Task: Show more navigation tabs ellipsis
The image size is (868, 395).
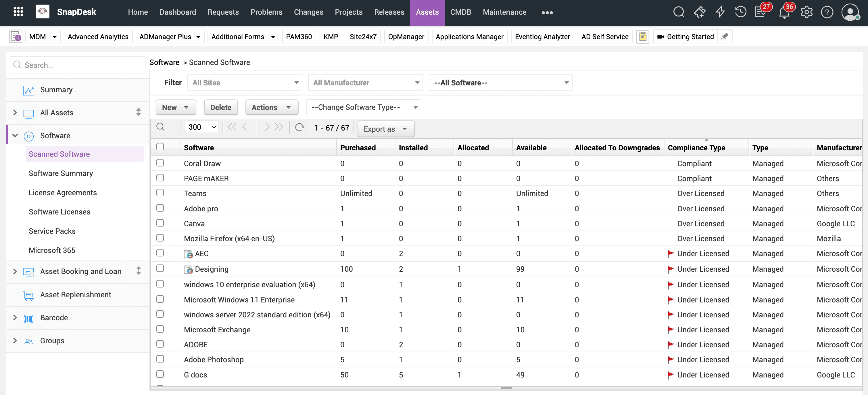Action: pos(547,12)
